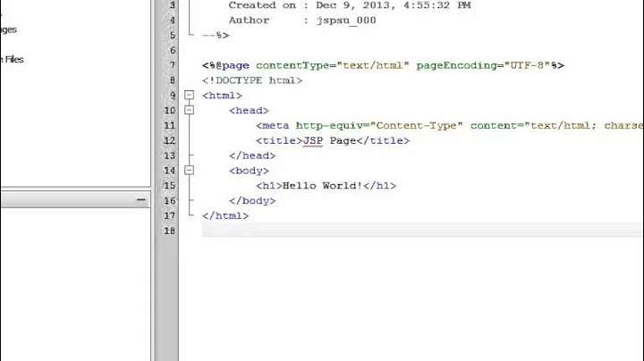
Task: Click the opening body tag
Action: click(249, 171)
